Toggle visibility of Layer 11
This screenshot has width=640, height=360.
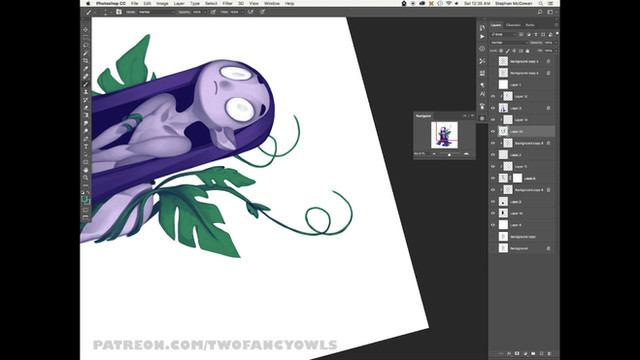click(x=493, y=167)
